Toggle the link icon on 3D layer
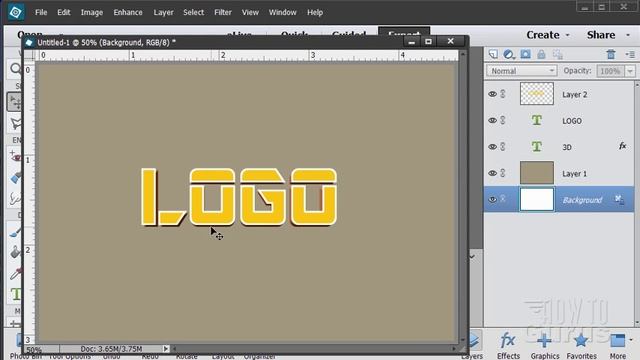This screenshot has width=640, height=360. tap(503, 147)
